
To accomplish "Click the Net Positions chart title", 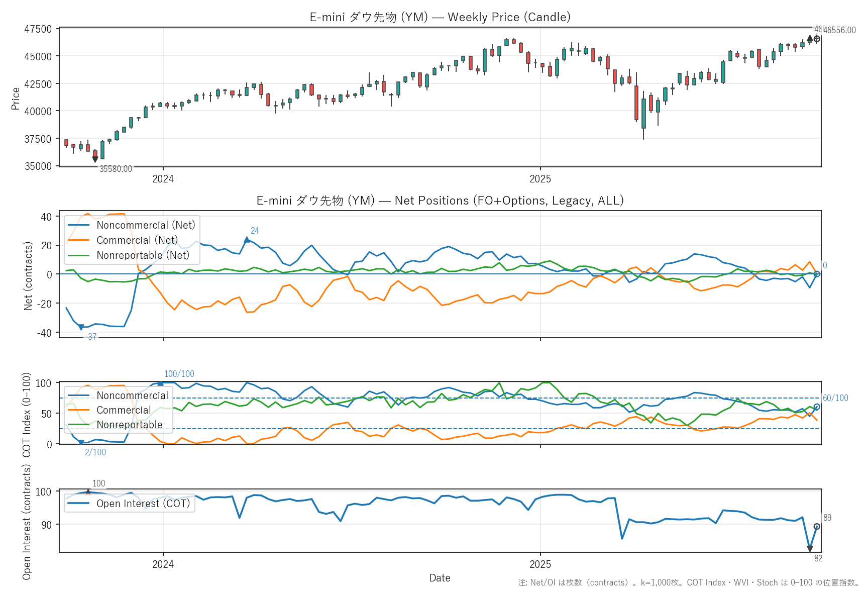I will [x=440, y=201].
